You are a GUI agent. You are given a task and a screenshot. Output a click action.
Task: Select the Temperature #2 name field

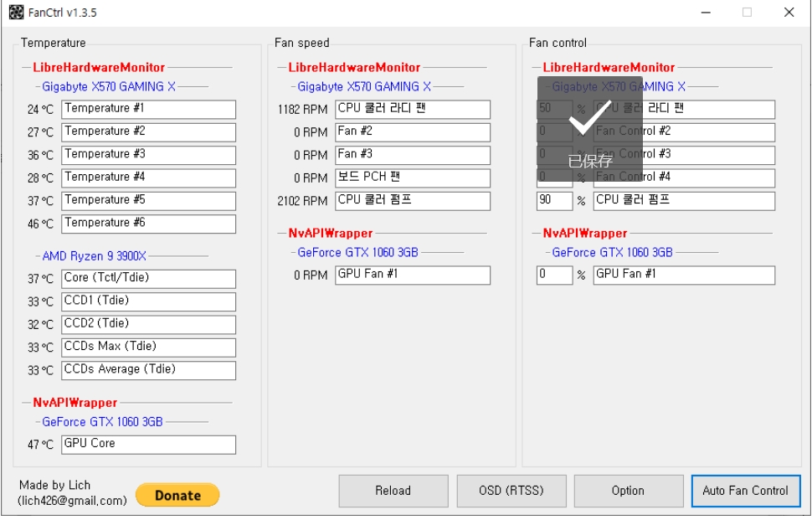(149, 132)
